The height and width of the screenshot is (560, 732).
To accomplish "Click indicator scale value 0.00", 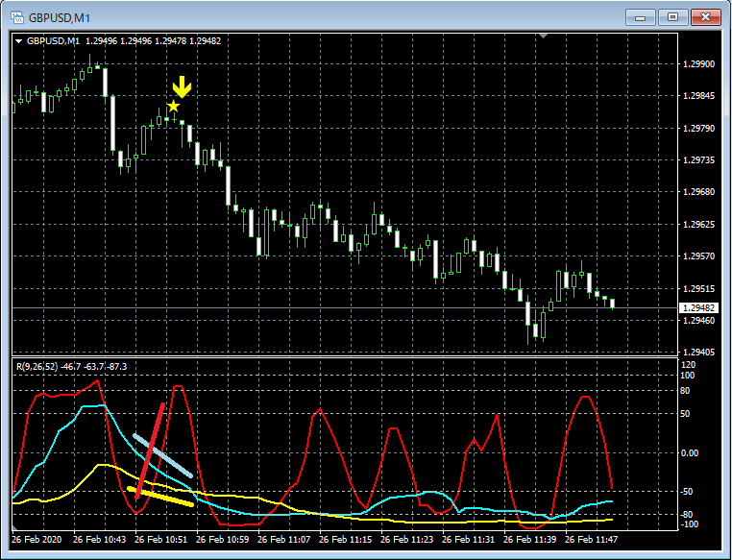I will (689, 453).
